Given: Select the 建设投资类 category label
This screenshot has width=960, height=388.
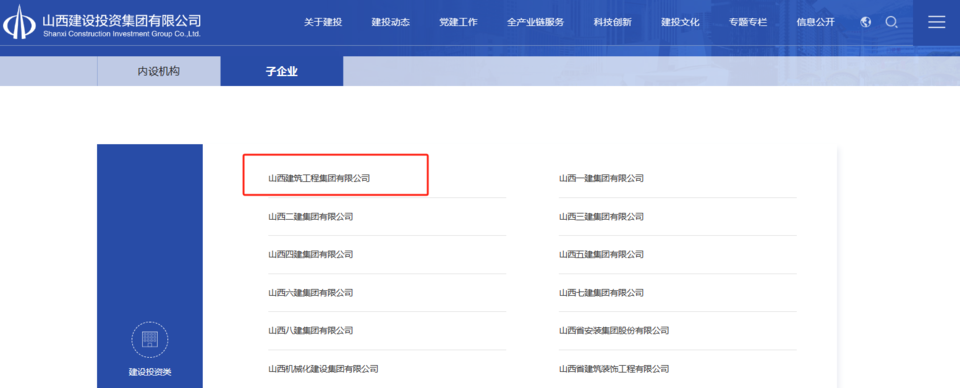Looking at the screenshot, I should 150,371.
